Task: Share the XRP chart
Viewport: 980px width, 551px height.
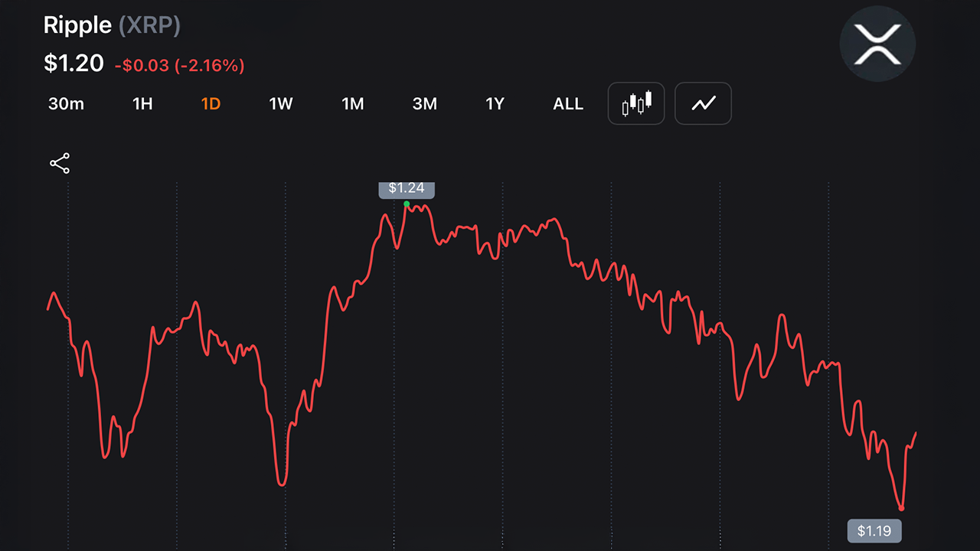Action: [x=60, y=163]
